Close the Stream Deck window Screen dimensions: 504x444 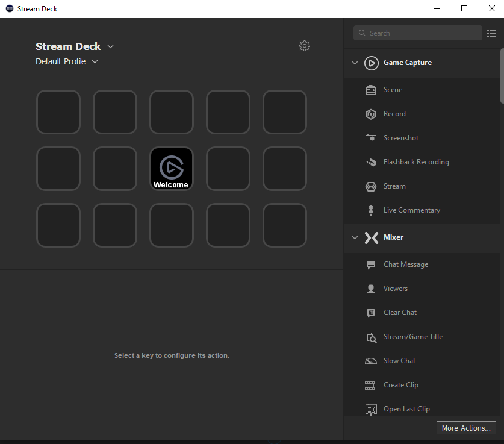tap(492, 8)
